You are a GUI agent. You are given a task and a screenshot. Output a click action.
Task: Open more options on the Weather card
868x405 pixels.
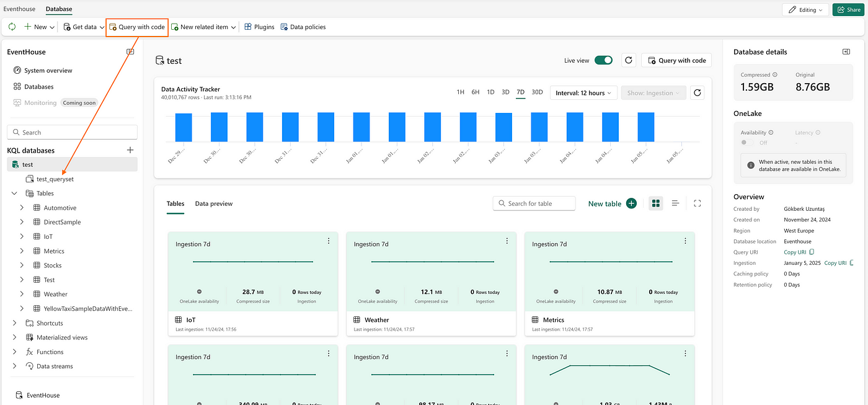point(507,241)
